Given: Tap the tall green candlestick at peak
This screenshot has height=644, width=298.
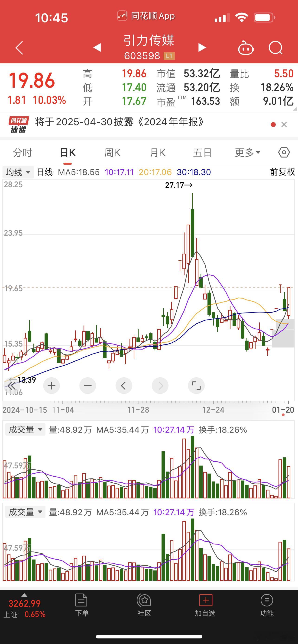Looking at the screenshot, I should coord(192,233).
